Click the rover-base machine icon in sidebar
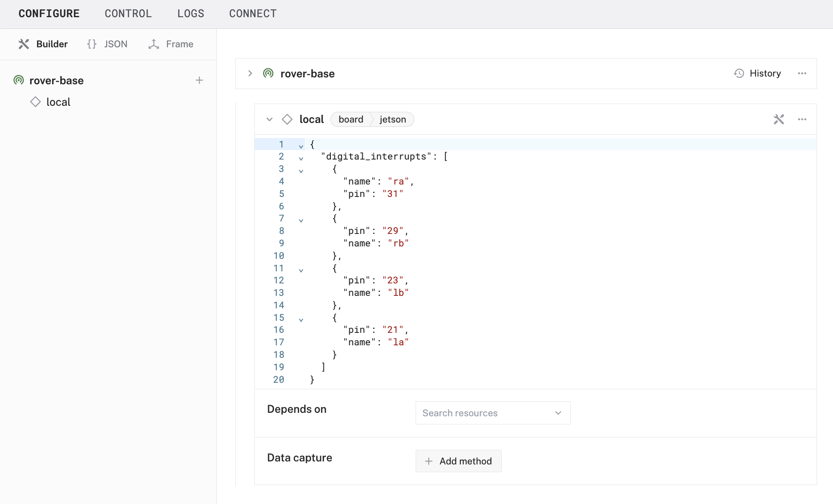Viewport: 833px width, 504px height. 19,80
